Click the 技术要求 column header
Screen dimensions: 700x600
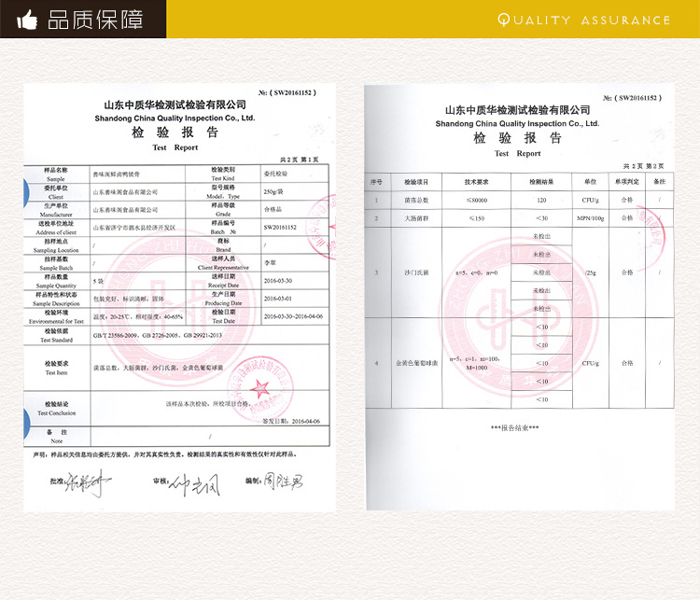(x=476, y=182)
